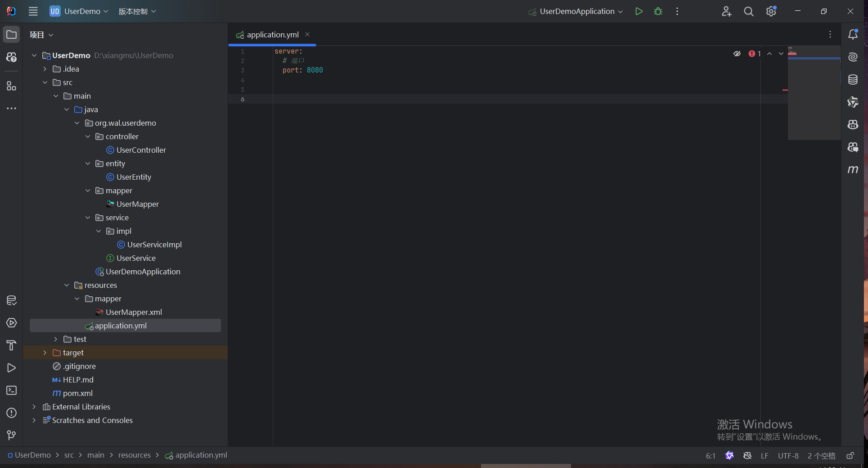Select the Maven tool window icon
This screenshot has width=868, height=468.
(853, 170)
